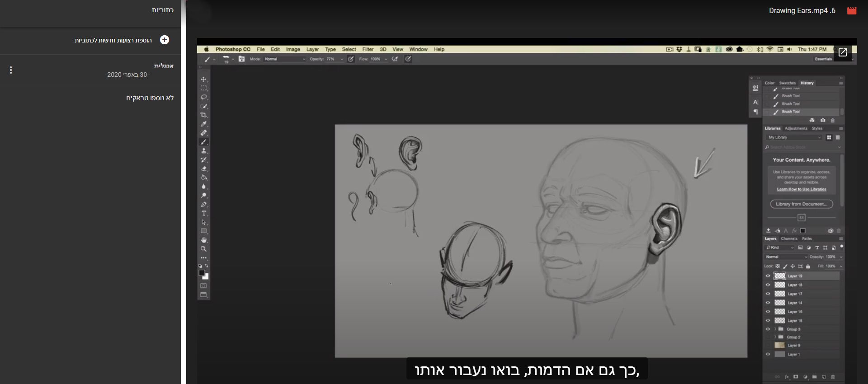Click the macOS Wi-Fi status icon
The height and width of the screenshot is (384, 868).
tap(770, 49)
